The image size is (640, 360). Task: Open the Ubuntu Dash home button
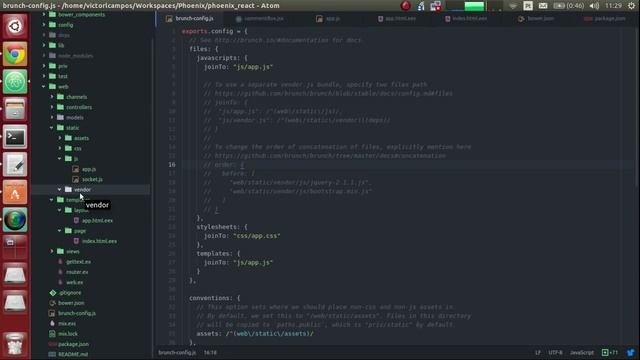(x=15, y=26)
